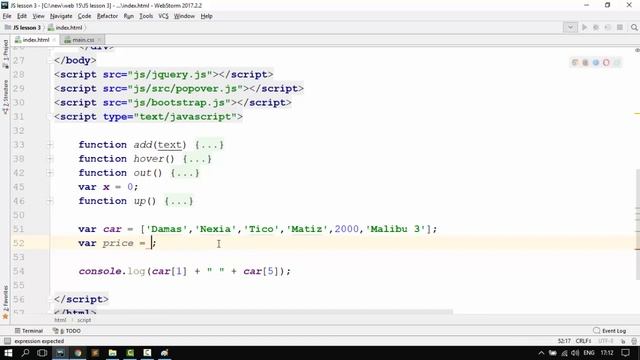Viewport: 640px width, 360px height.
Task: Open the Favorites tool window sidebar
Action: tap(5, 302)
